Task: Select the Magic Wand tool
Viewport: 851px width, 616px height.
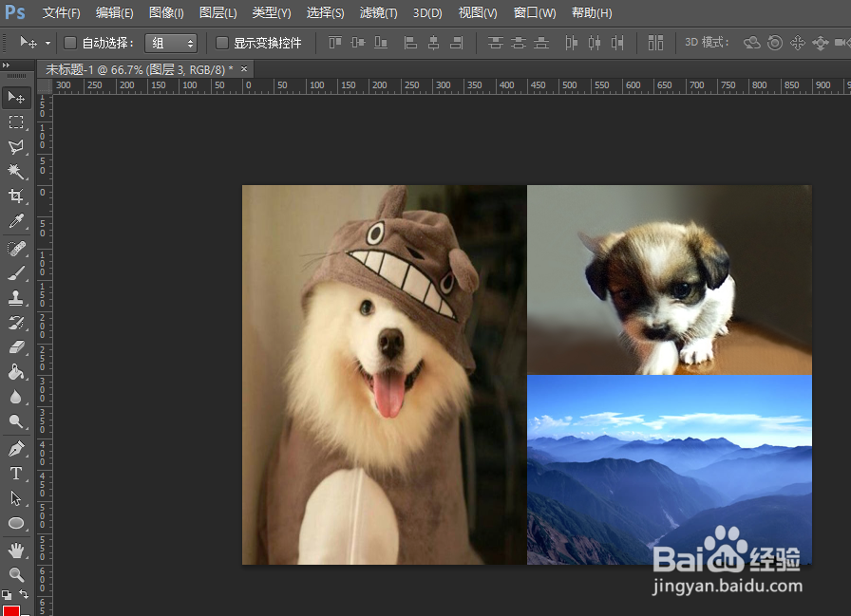Action: click(x=16, y=172)
